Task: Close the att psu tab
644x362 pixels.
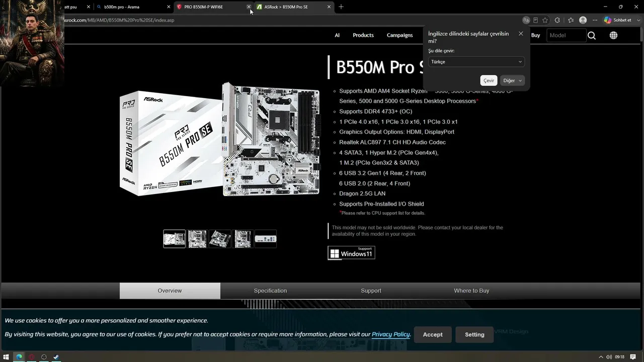Action: (x=89, y=7)
